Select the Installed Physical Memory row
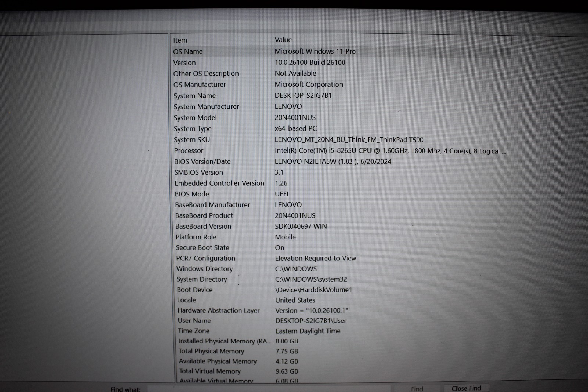The image size is (588, 392). tap(342, 341)
